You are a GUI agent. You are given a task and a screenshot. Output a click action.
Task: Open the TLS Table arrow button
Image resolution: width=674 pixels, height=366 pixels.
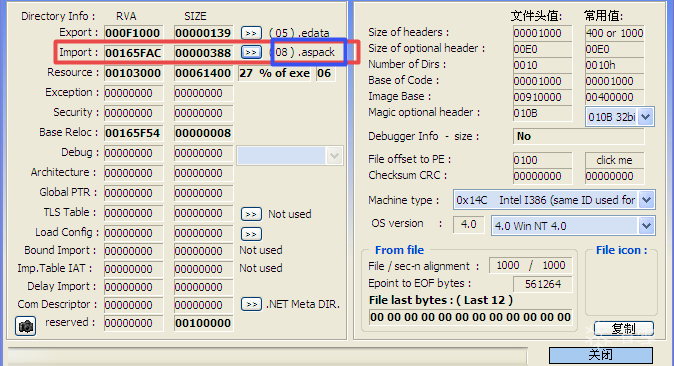(x=251, y=214)
